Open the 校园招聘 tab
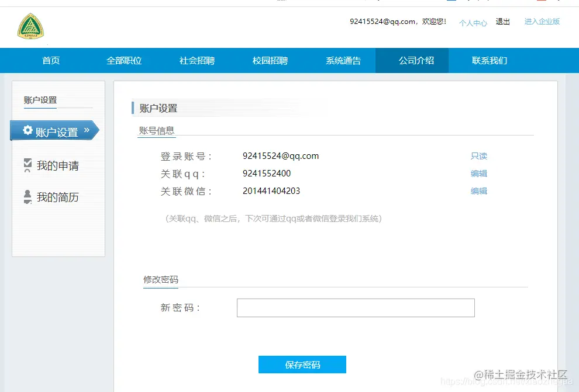Viewport: 579px width, 392px height. click(270, 60)
